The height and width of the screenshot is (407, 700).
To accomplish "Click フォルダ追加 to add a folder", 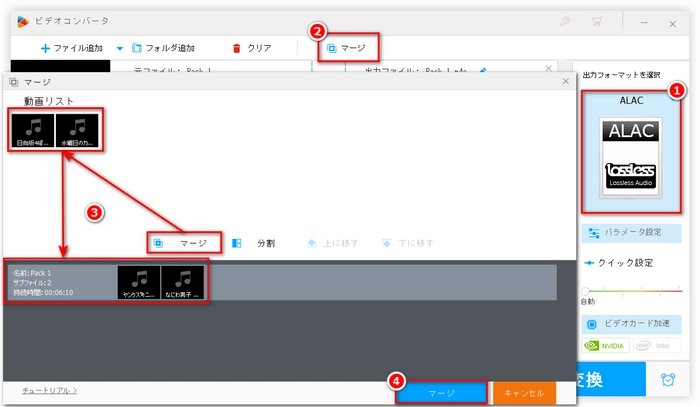I will point(165,48).
